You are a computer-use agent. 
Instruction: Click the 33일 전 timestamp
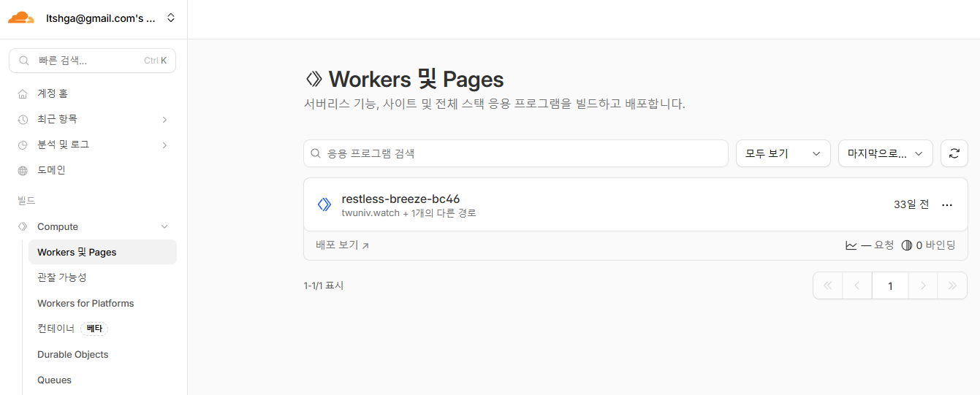(x=911, y=204)
